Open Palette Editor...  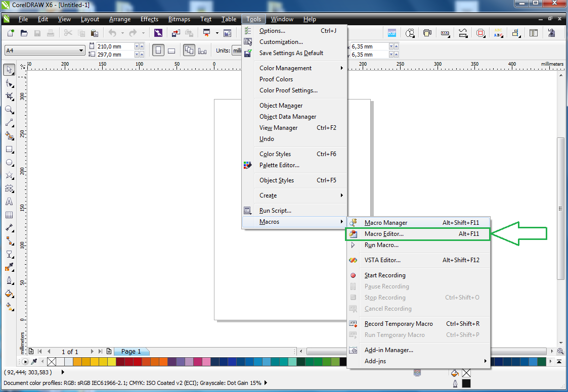[294, 165]
